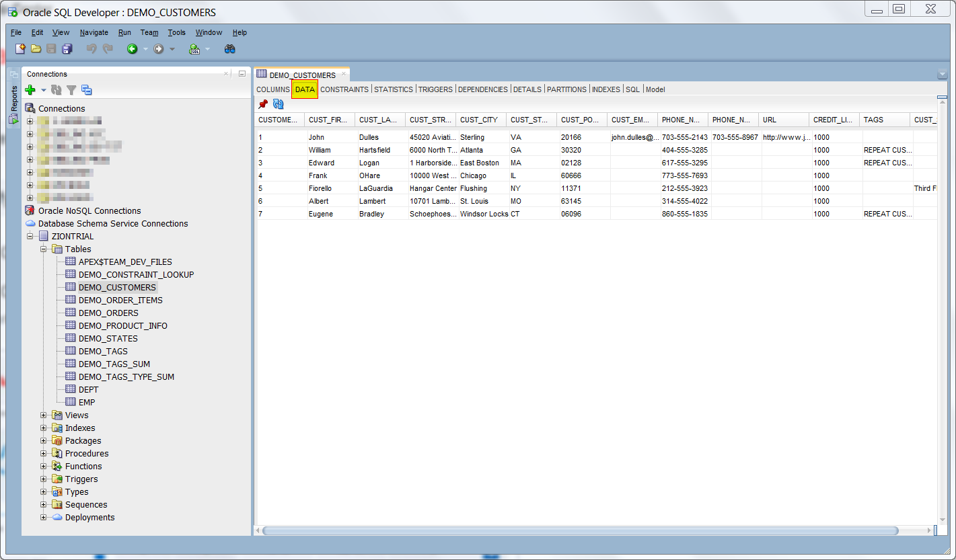Viewport: 956px width, 560px height.
Task: Click the New file toolbar icon
Action: 21,49
